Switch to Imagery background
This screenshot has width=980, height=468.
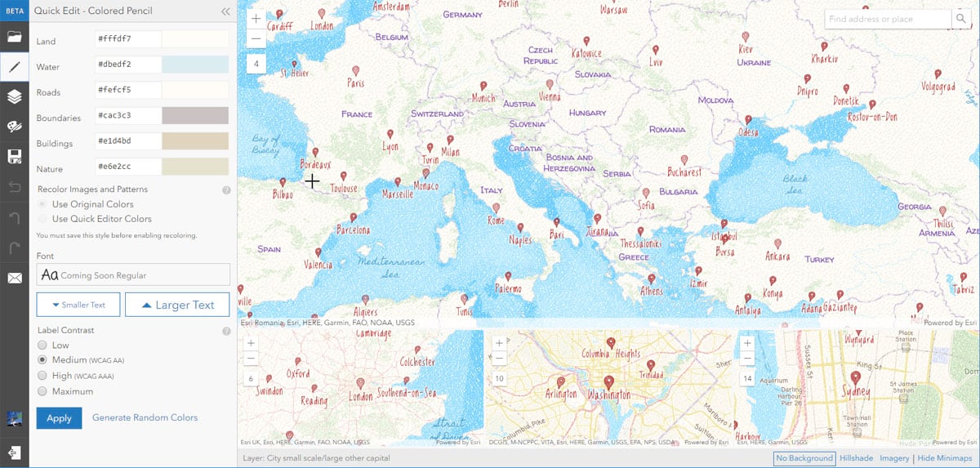[894, 458]
